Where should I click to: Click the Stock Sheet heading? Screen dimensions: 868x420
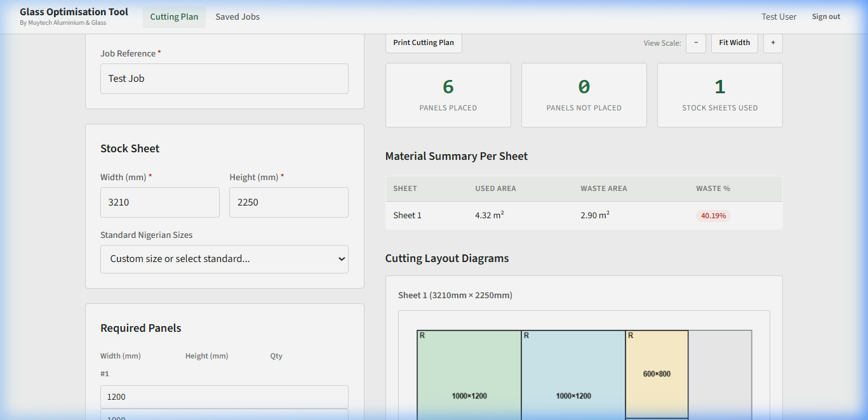(130, 148)
